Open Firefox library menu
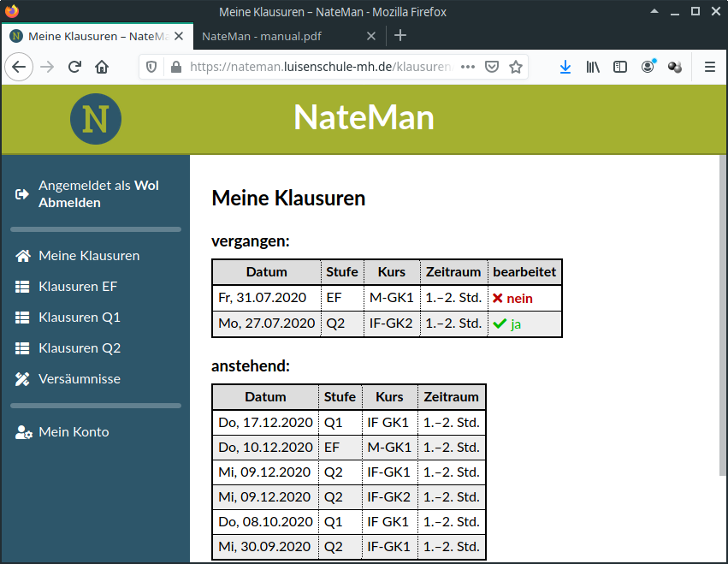The width and height of the screenshot is (728, 564). coord(592,67)
